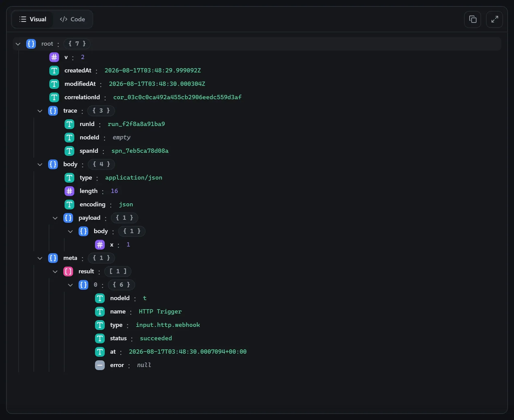Select the x value 1
This screenshot has width=514, height=420.
coord(128,245)
